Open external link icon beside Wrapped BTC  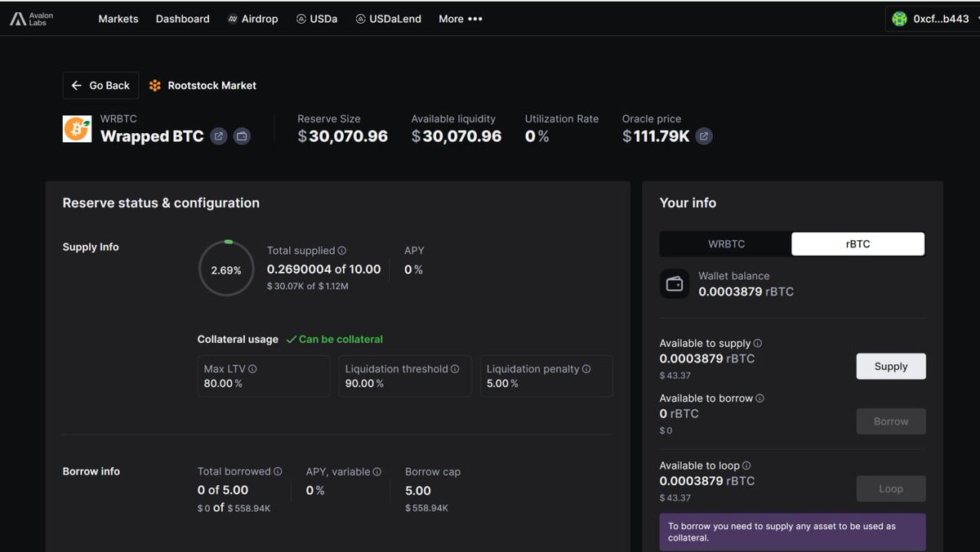point(219,136)
